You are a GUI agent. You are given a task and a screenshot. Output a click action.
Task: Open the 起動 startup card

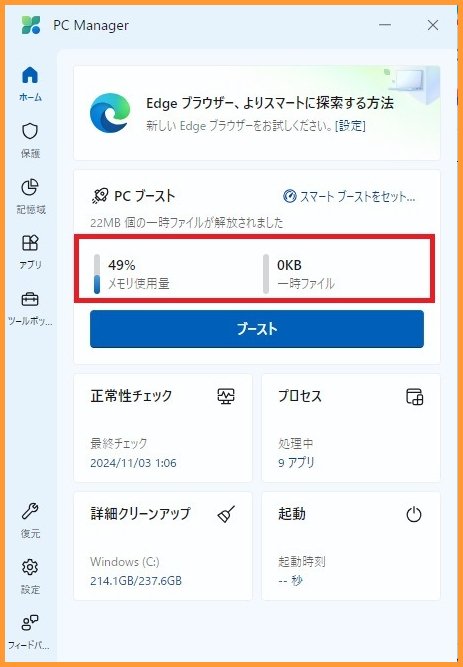(351, 546)
